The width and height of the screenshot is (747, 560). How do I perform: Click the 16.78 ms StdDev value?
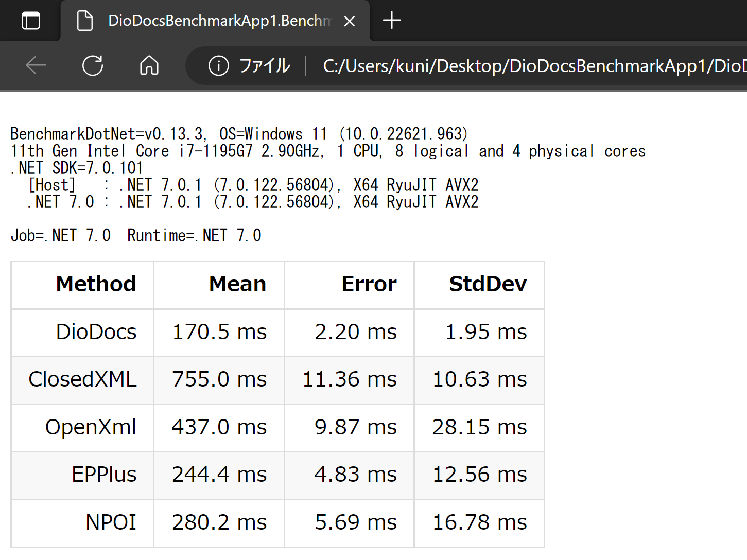pos(480,522)
